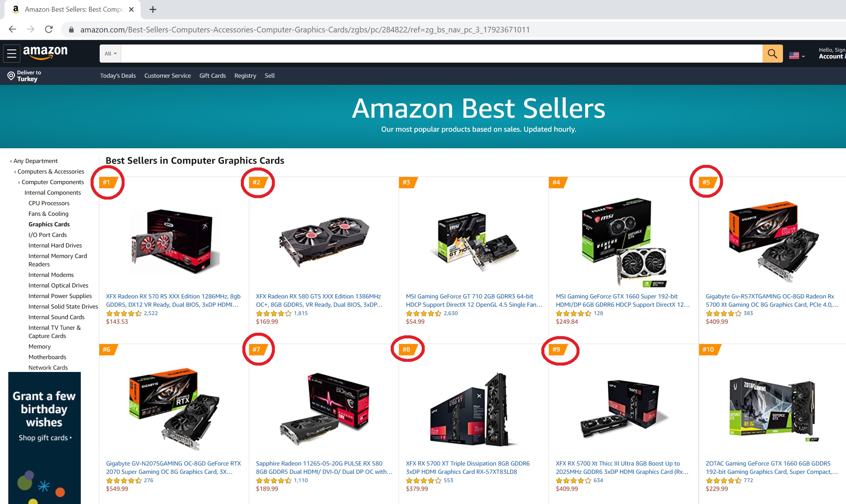Reload the page with the refresh icon
Image resolution: width=846 pixels, height=504 pixels.
point(49,29)
